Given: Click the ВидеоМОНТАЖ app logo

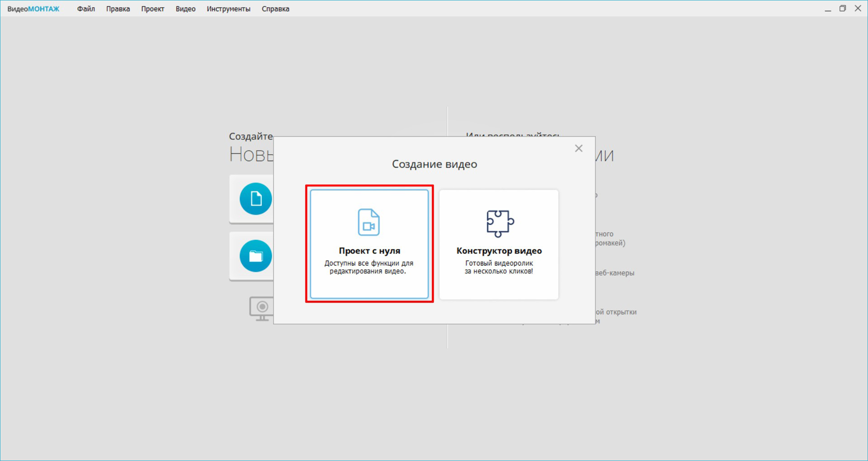Looking at the screenshot, I should pyautogui.click(x=33, y=9).
